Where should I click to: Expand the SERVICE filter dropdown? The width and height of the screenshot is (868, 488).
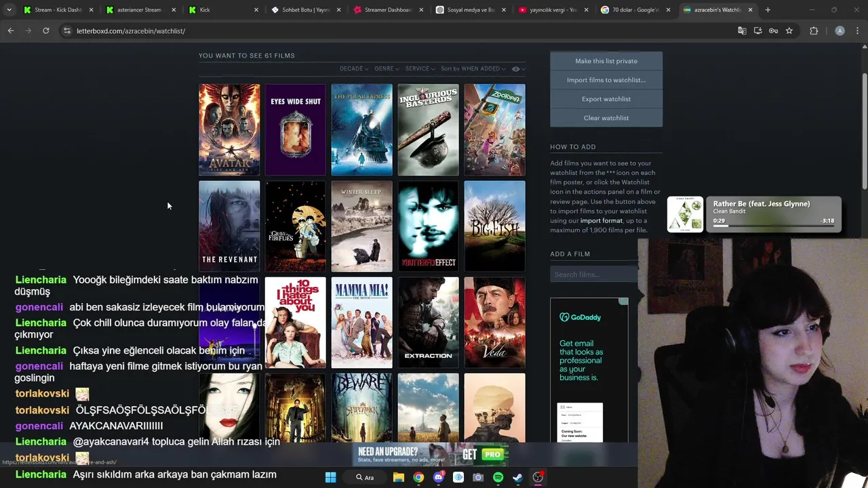[420, 68]
